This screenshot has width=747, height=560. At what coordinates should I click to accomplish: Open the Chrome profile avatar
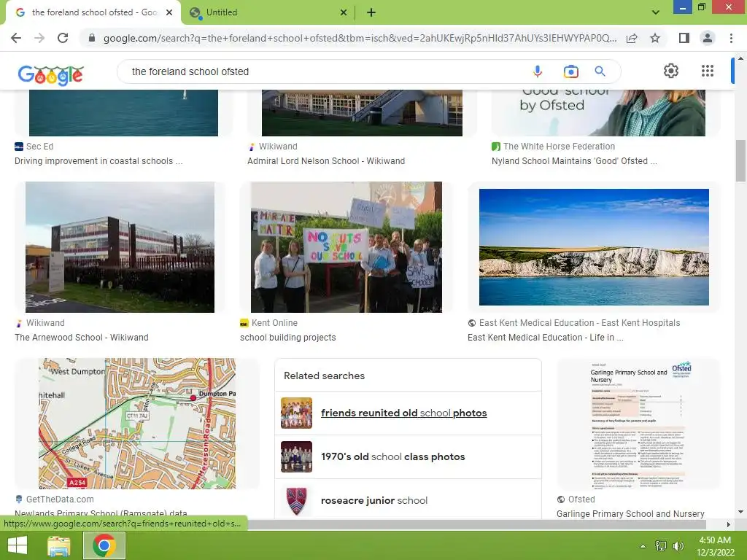tap(708, 38)
